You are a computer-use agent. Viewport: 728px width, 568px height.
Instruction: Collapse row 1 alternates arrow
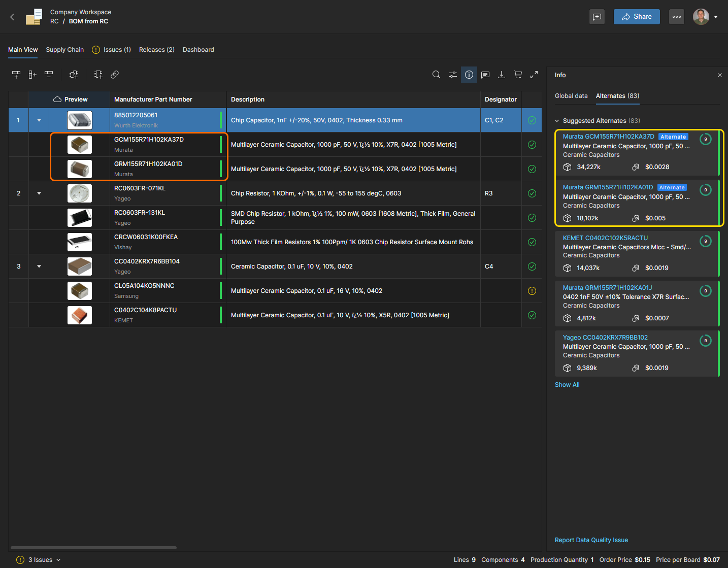click(x=39, y=120)
